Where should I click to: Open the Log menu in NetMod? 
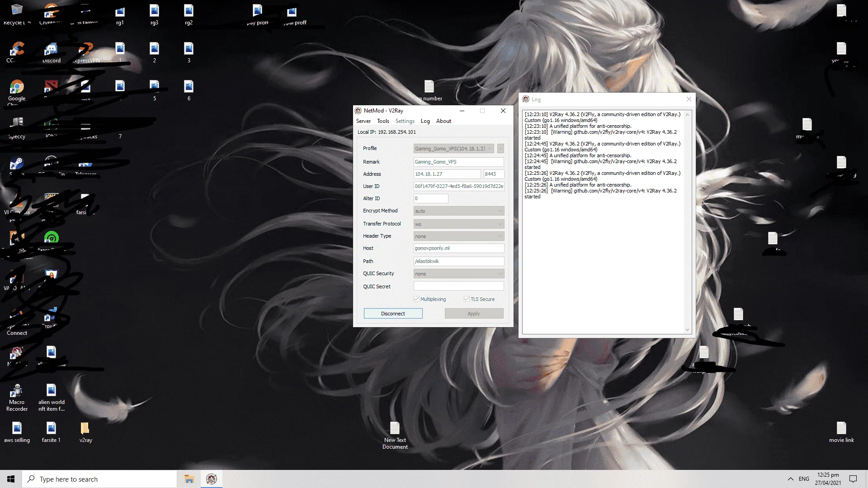click(425, 121)
